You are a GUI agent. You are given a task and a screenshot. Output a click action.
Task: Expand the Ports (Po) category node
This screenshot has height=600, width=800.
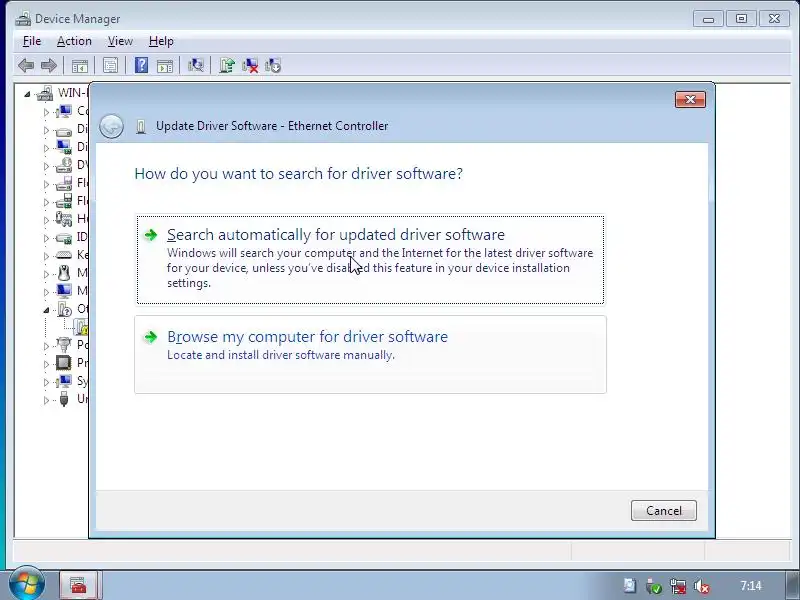click(x=46, y=346)
